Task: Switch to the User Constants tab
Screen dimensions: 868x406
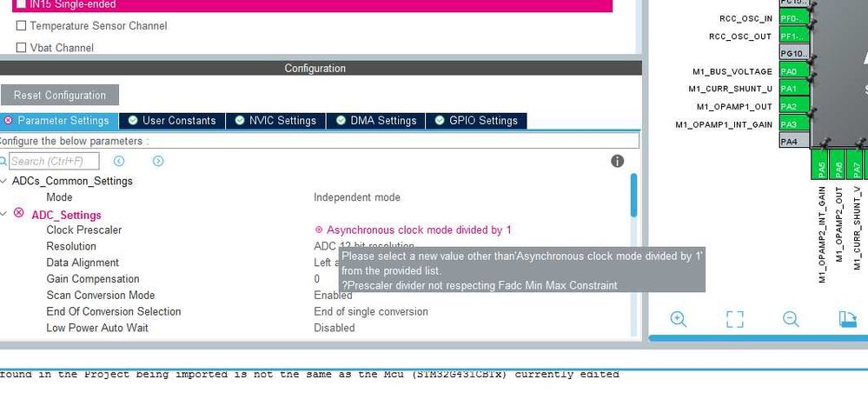Action: click(x=172, y=121)
